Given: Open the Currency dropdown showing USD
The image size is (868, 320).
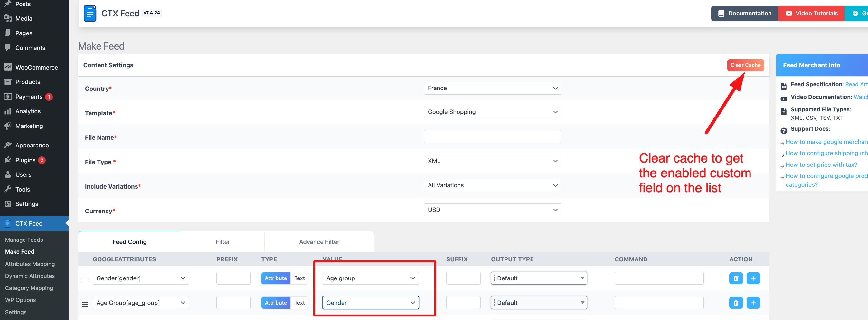Looking at the screenshot, I should (492, 210).
